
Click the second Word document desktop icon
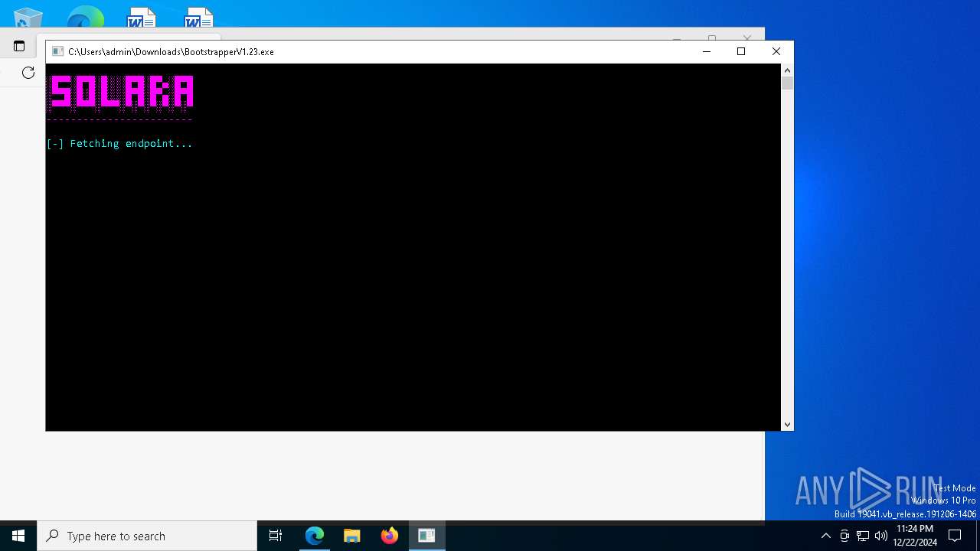pyautogui.click(x=198, y=18)
